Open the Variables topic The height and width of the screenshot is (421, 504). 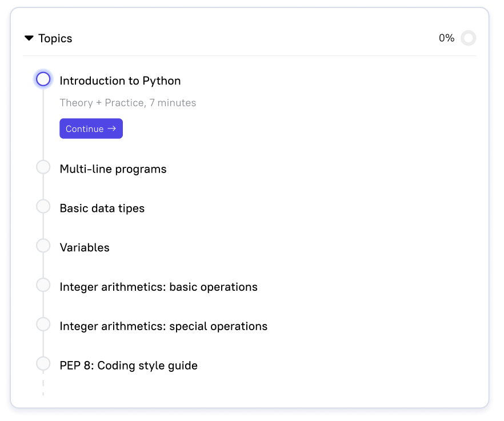pos(85,247)
